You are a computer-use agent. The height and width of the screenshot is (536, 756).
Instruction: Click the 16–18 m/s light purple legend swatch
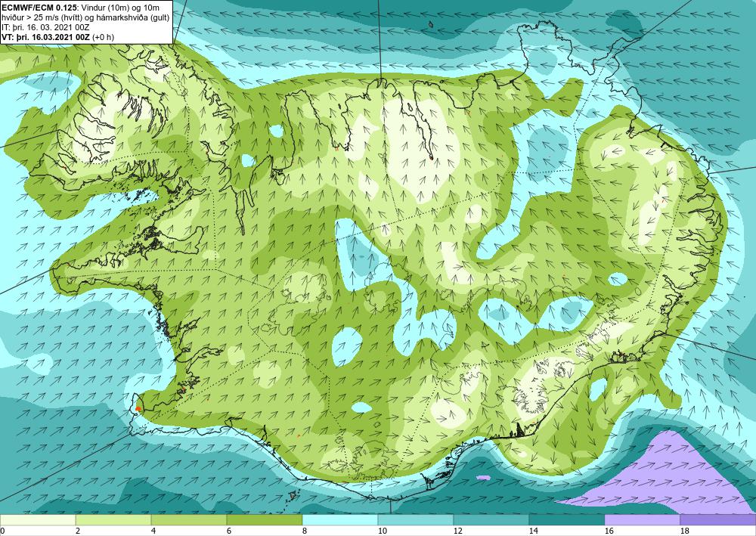click(x=642, y=519)
